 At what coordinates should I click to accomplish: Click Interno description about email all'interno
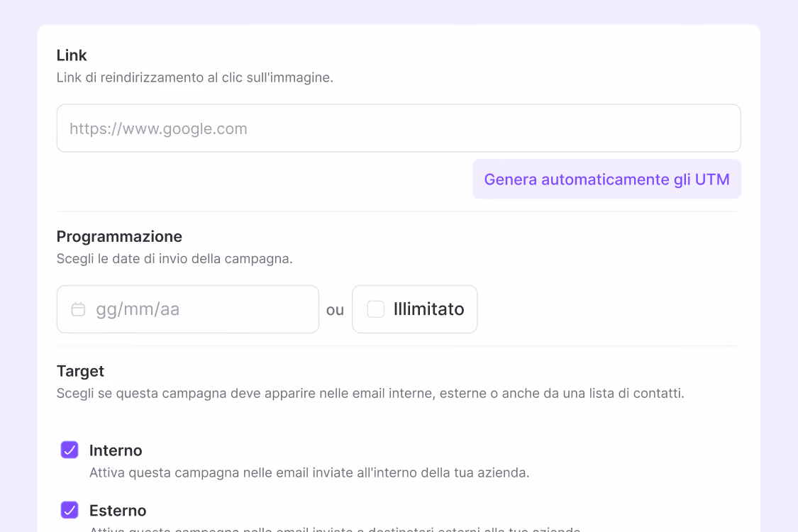click(309, 472)
